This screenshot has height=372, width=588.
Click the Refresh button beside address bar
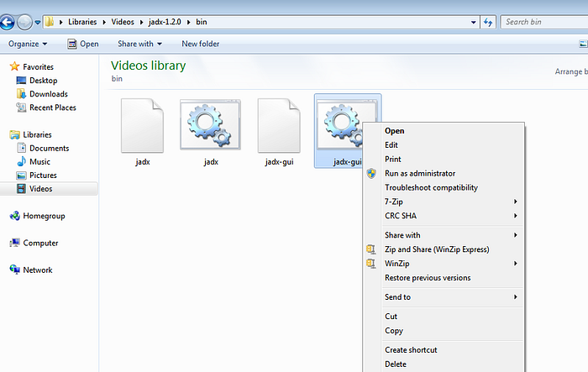pyautogui.click(x=488, y=22)
